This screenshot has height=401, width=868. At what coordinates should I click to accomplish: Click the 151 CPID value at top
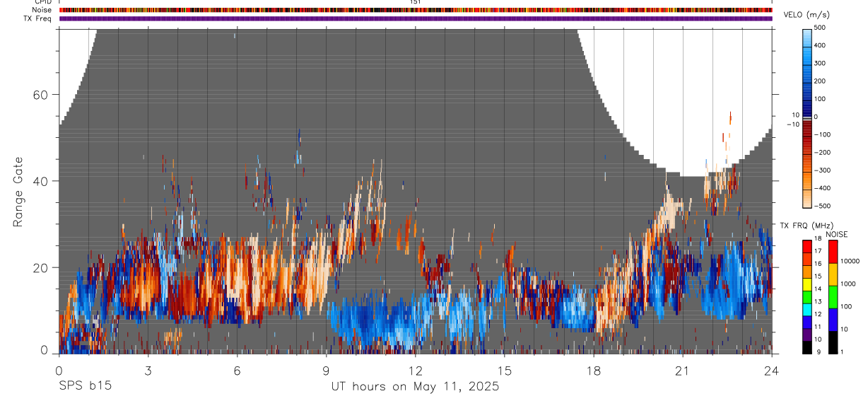[415, 2]
